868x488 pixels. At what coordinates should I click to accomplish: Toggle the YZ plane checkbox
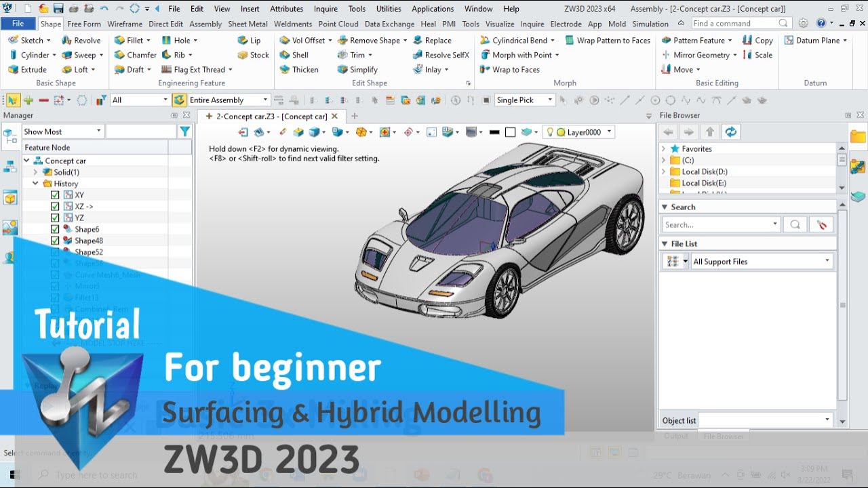55,218
